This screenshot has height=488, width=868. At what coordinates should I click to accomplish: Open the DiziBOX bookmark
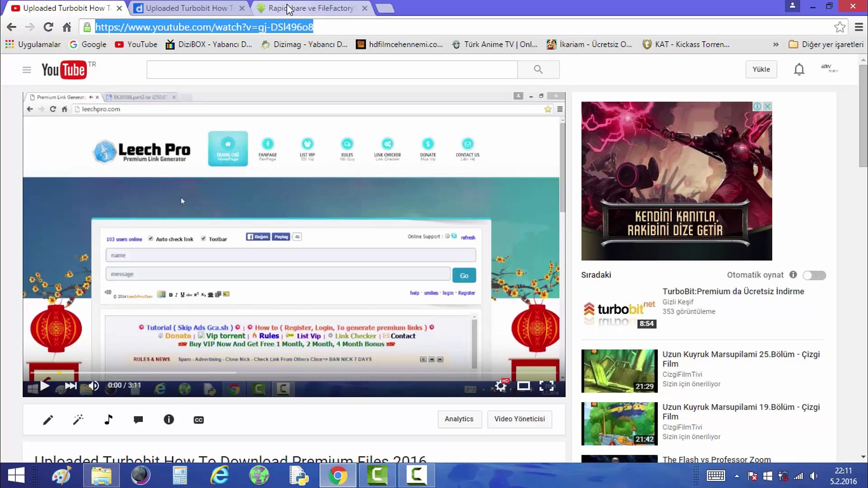(209, 44)
